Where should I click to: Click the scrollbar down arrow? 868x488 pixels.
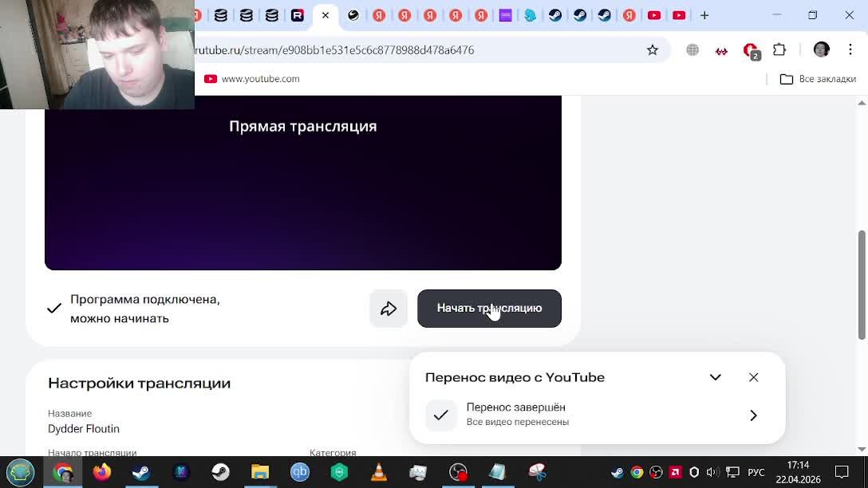click(x=862, y=449)
